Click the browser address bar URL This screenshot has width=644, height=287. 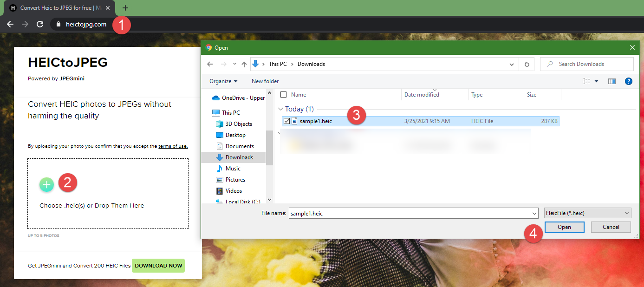[x=86, y=24]
